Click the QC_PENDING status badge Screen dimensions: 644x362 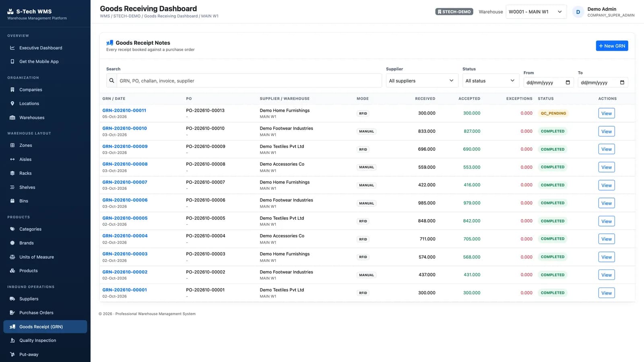(553, 113)
